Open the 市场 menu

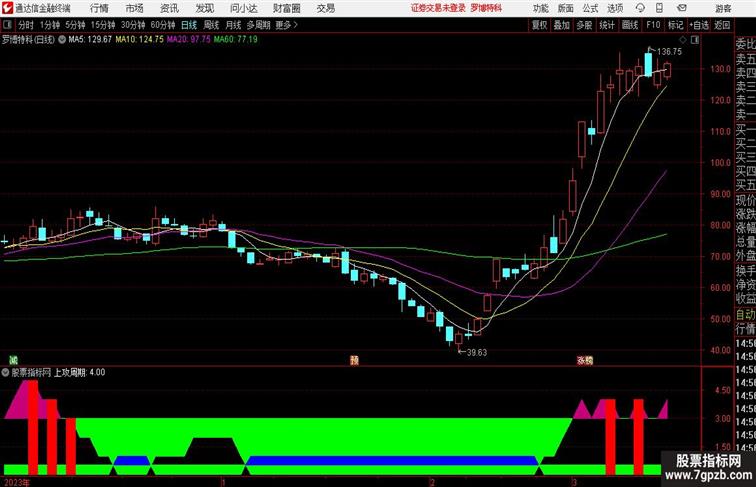pos(135,8)
